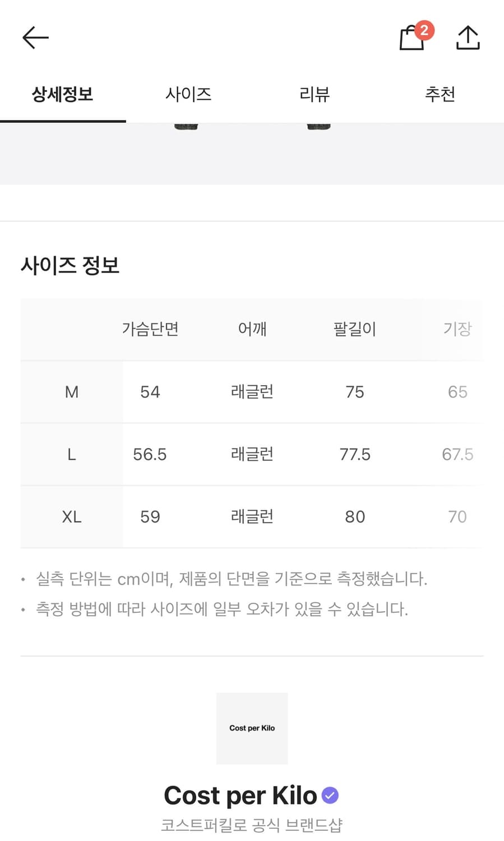Select the 리뷰 tab

coord(315,94)
